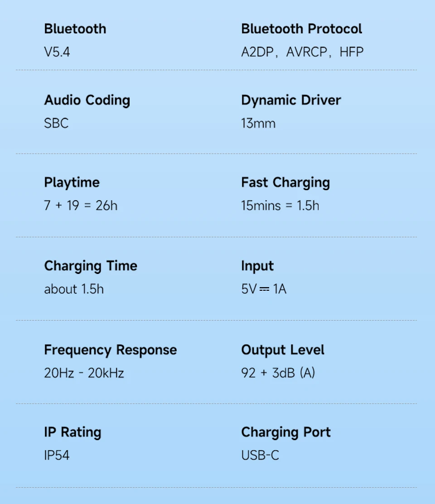Click the Fast Charging heading
The image size is (435, 504).
click(x=285, y=182)
